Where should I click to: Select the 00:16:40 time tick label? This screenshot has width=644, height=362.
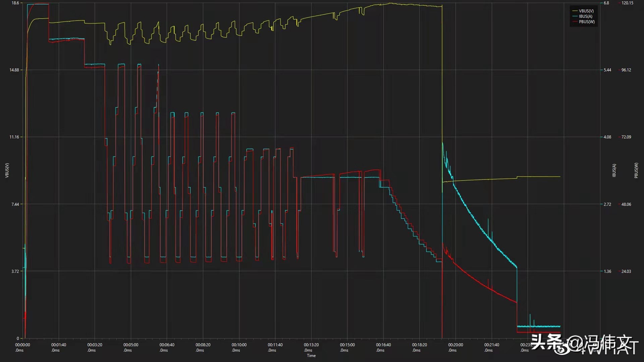point(383,345)
